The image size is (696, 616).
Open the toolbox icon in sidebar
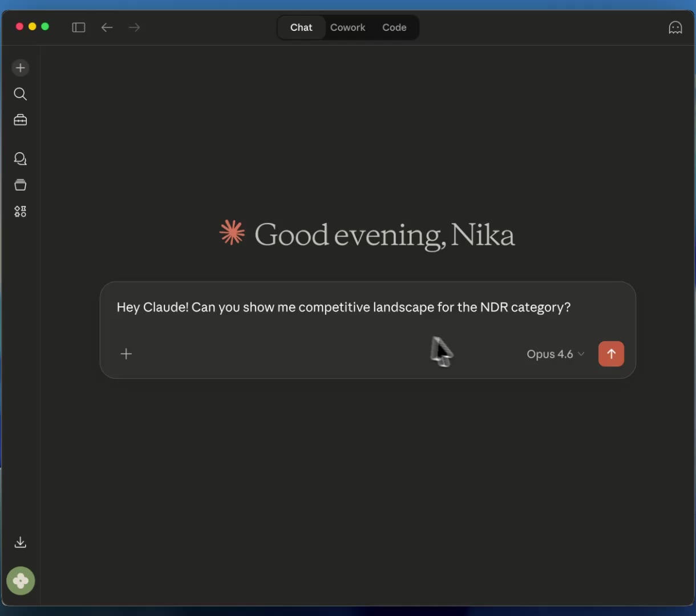pos(21,120)
